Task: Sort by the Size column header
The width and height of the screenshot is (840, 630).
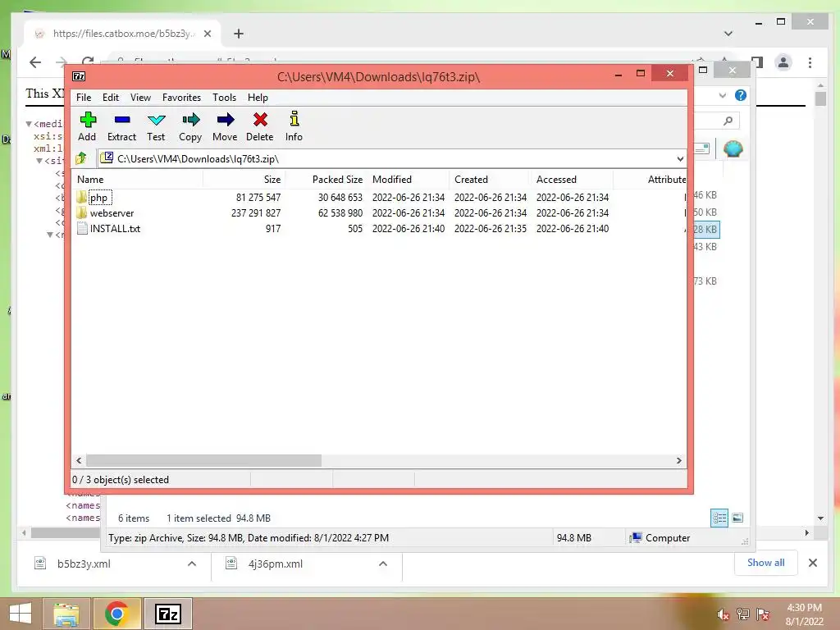Action: (244, 180)
